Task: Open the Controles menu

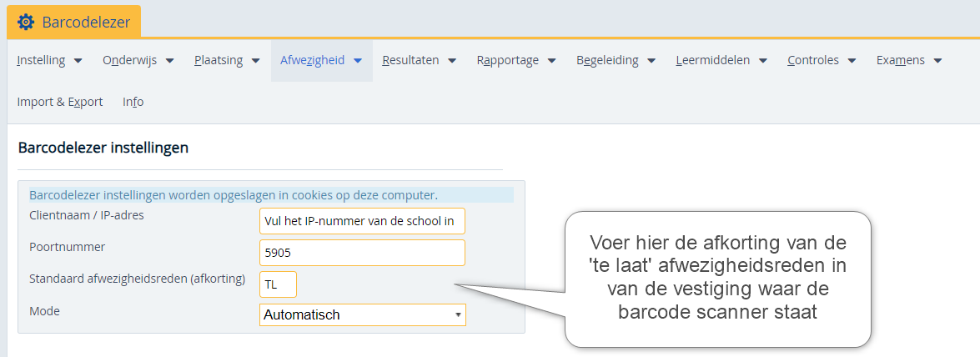Action: click(x=822, y=60)
